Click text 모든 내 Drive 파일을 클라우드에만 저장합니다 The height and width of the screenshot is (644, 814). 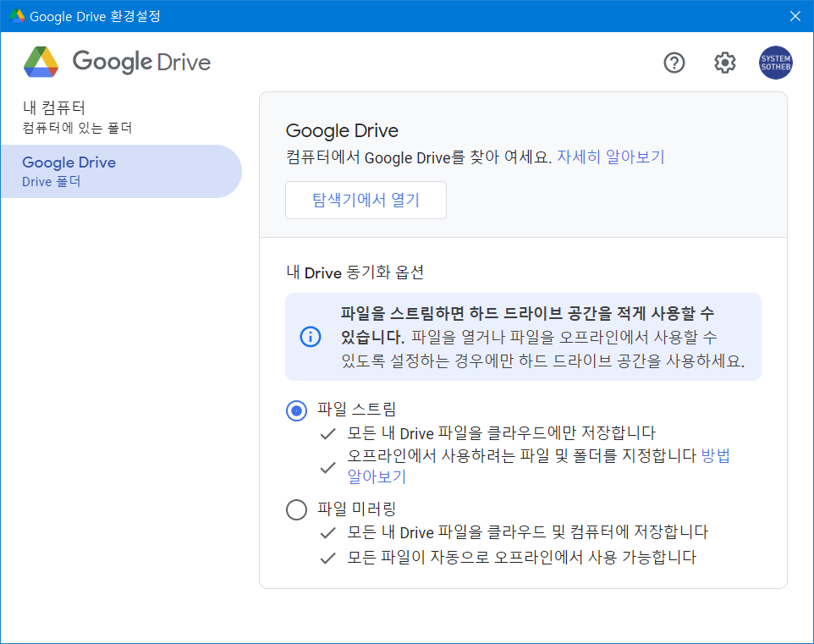click(x=502, y=432)
